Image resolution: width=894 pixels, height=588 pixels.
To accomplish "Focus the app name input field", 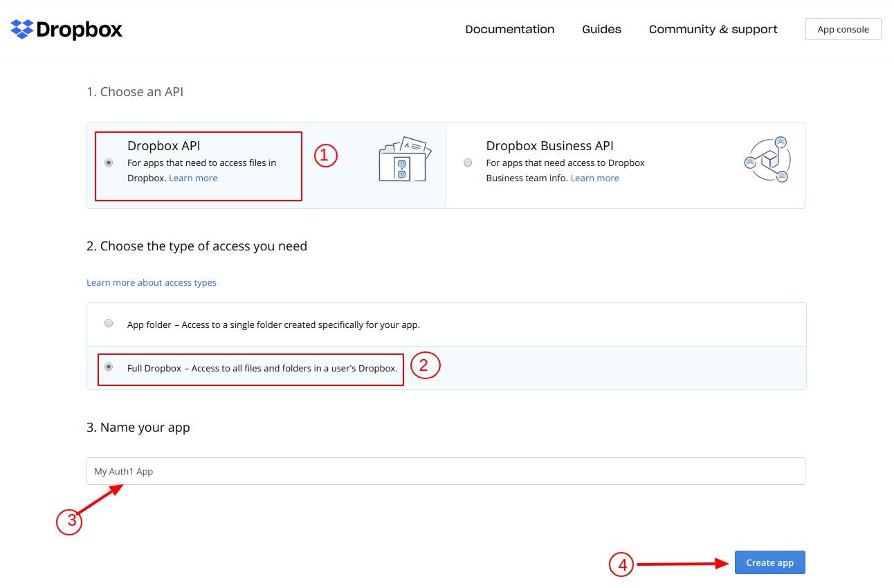I will [x=446, y=471].
